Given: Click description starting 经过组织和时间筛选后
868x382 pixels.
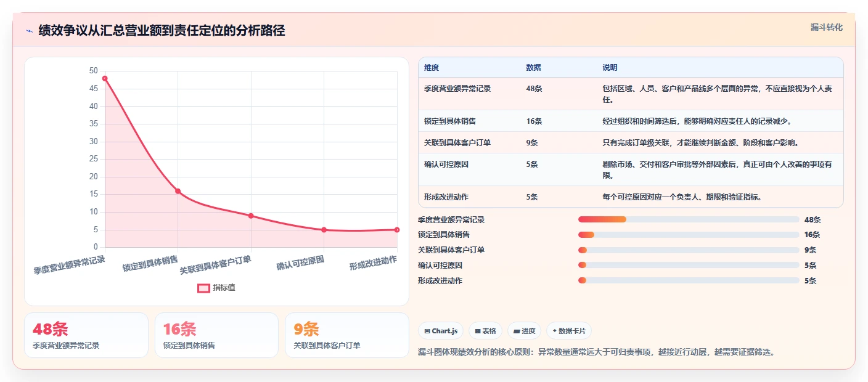Looking at the screenshot, I should coord(697,121).
